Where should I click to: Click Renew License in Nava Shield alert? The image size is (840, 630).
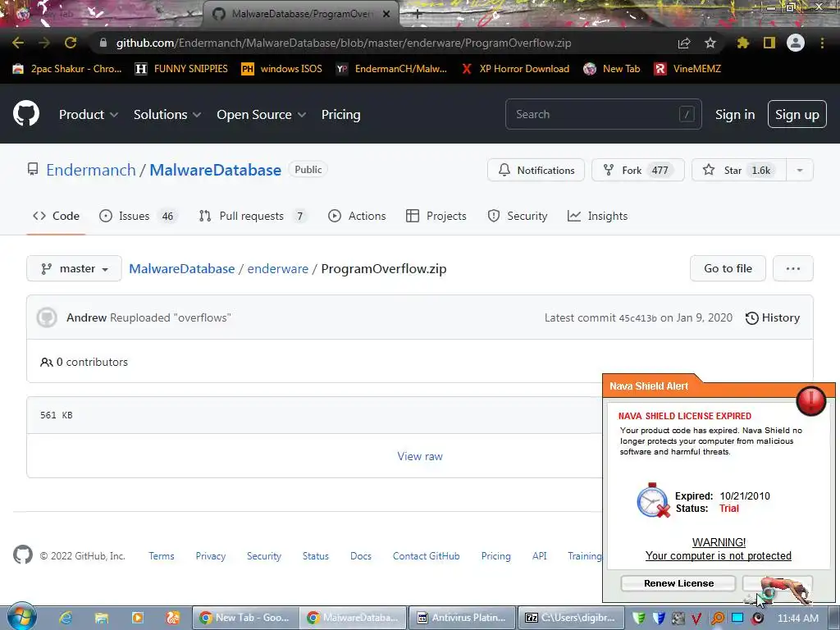coord(678,583)
